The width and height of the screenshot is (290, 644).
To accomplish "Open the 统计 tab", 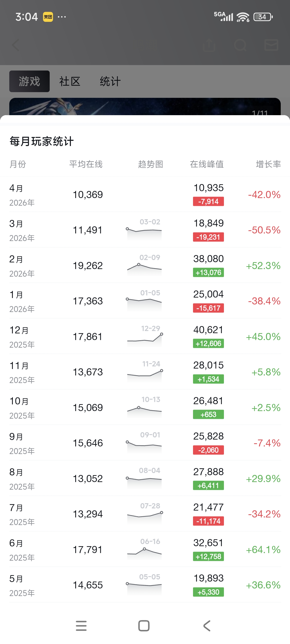I will point(110,81).
